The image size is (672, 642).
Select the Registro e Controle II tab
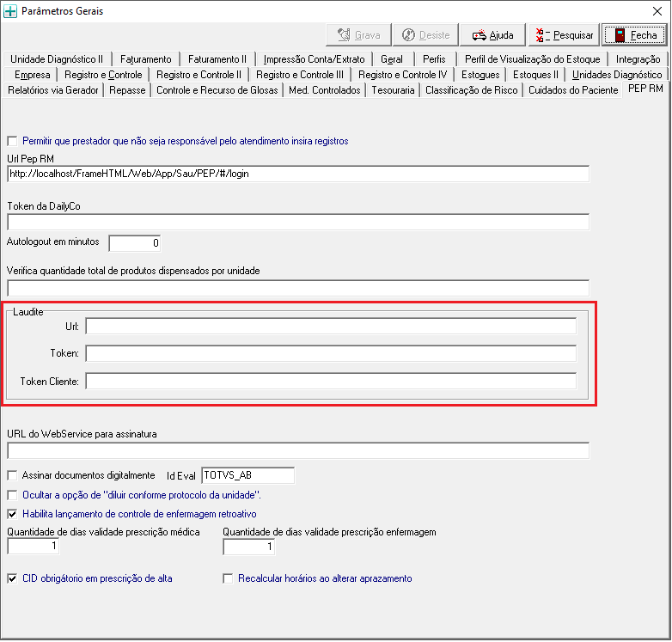199,75
